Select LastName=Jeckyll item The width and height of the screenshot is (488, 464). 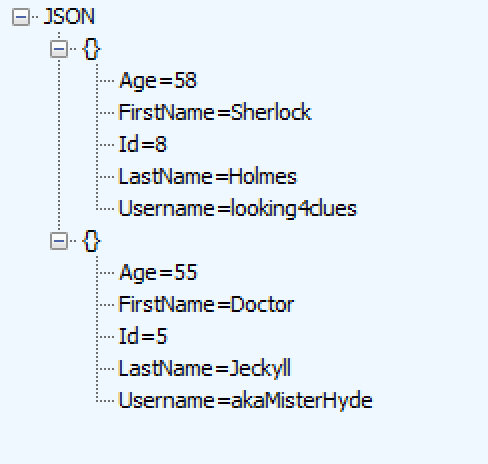(205, 369)
